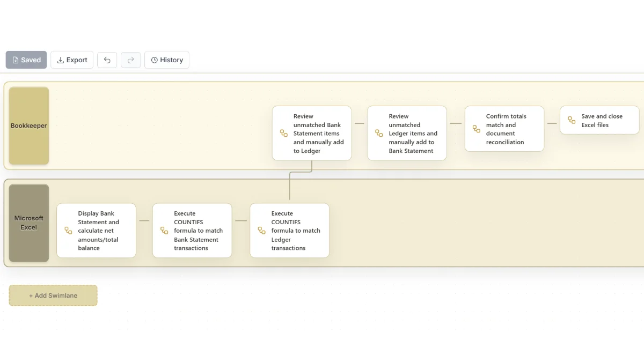
Task: Click the automation icon on 'Display Bank Statement' node
Action: (68, 230)
